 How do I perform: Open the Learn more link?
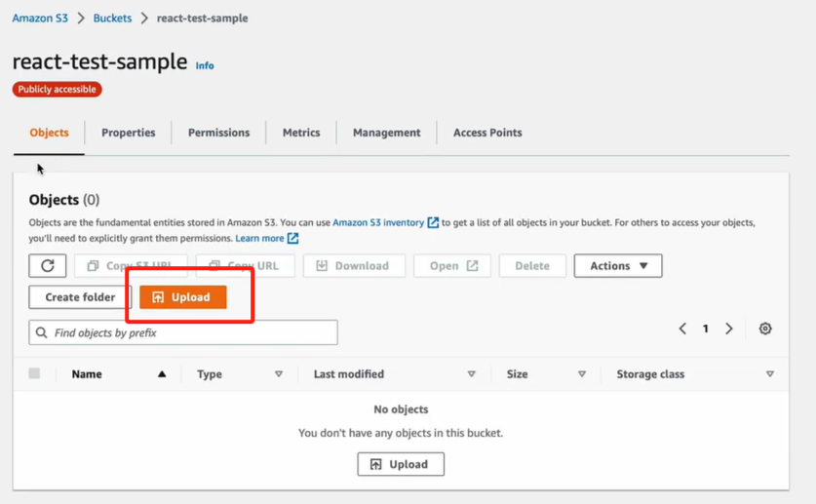[x=259, y=238]
